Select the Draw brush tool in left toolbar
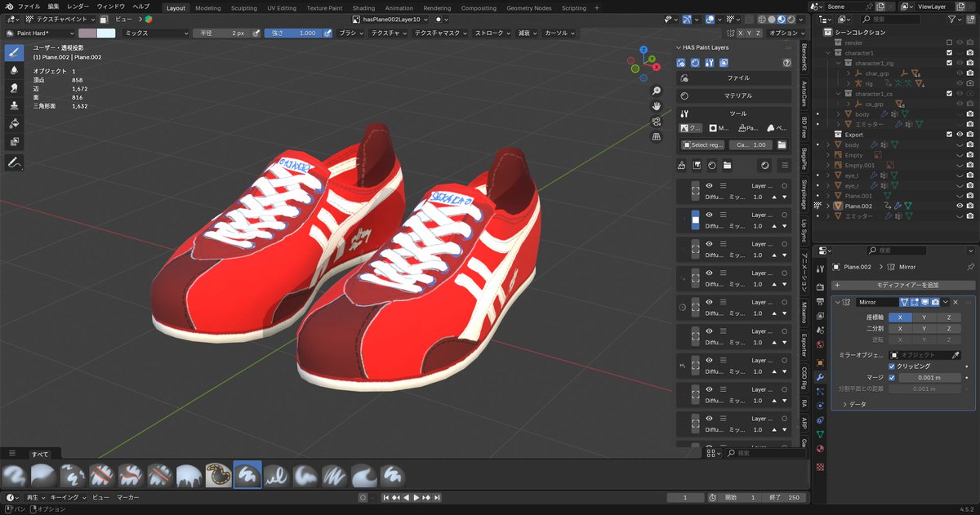 coord(14,53)
